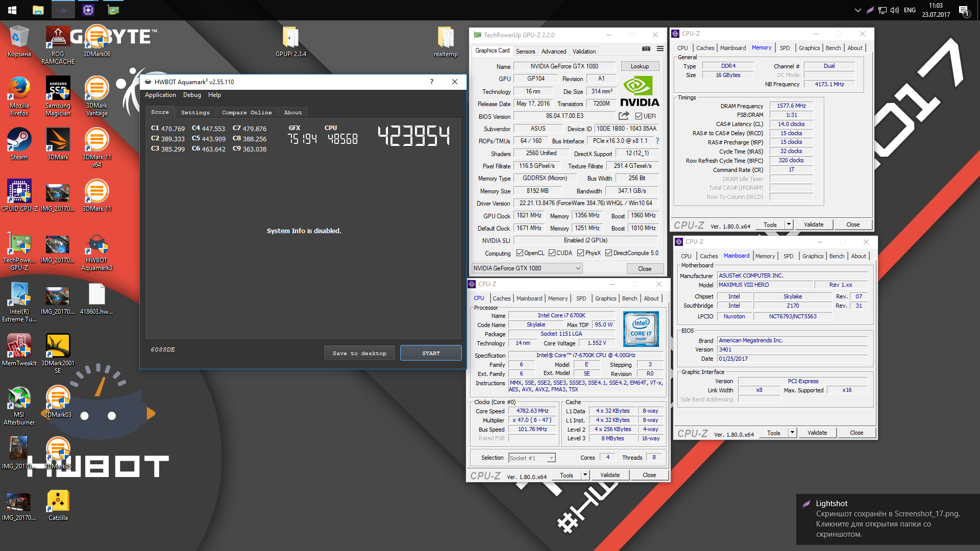Open File Explorer from taskbar
Image resolution: width=980 pixels, height=551 pixels.
38,10
